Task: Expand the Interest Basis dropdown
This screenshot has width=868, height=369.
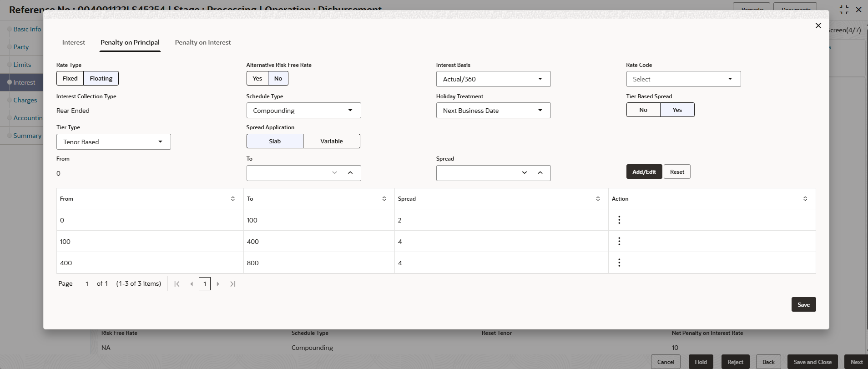Action: [x=493, y=79]
